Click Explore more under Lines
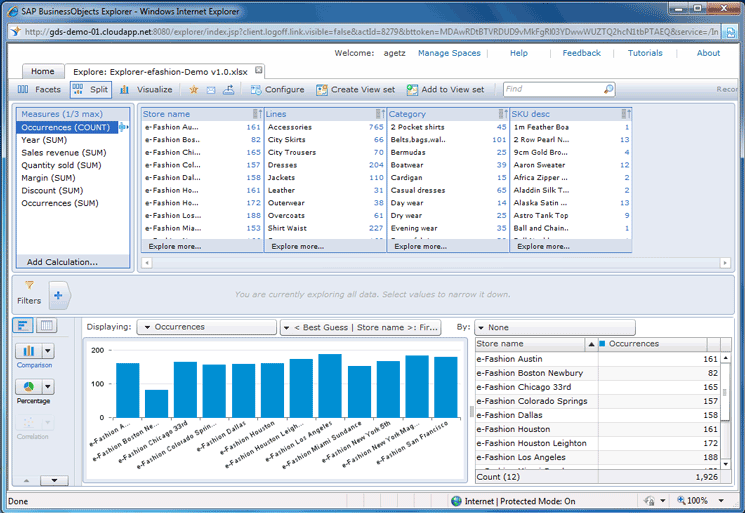Viewport: 745px width, 513px height. coord(297,247)
